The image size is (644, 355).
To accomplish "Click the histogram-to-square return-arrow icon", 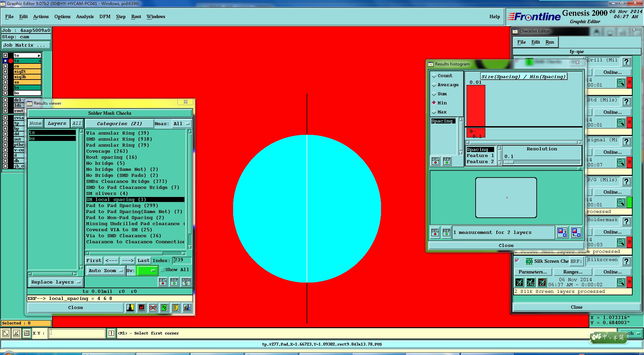I will coord(576,232).
